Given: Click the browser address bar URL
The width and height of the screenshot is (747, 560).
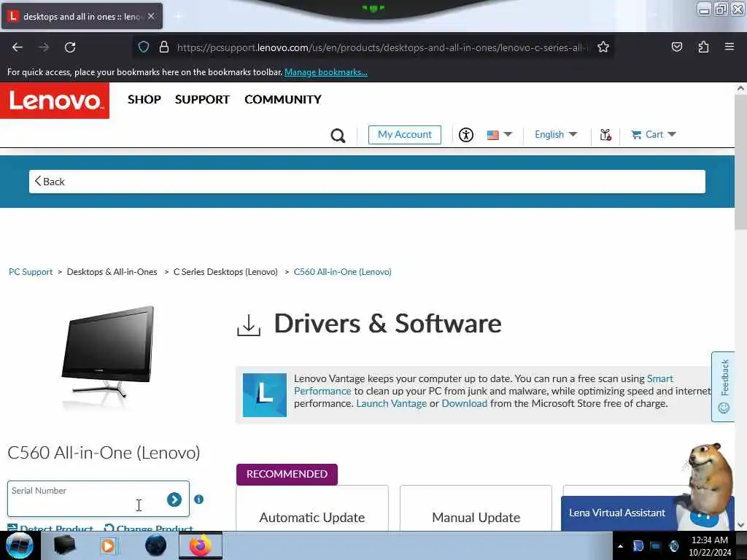Looking at the screenshot, I should pyautogui.click(x=382, y=47).
